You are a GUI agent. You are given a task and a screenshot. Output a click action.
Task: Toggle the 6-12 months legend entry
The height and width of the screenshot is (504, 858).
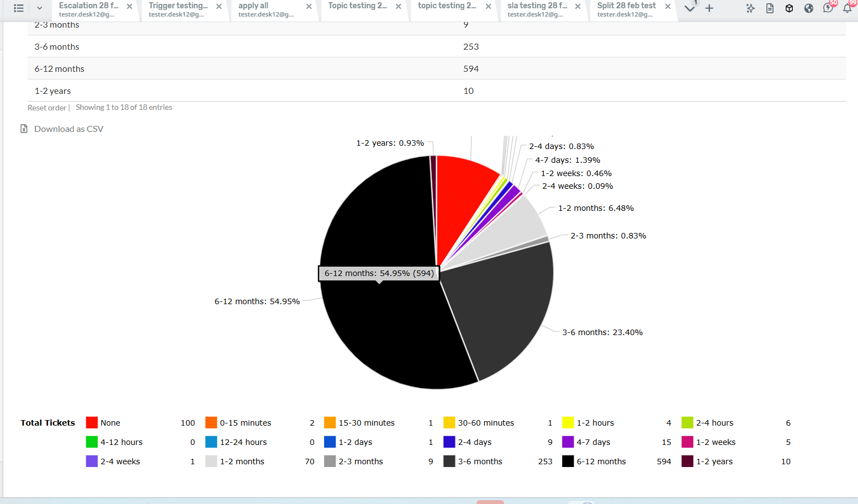601,461
